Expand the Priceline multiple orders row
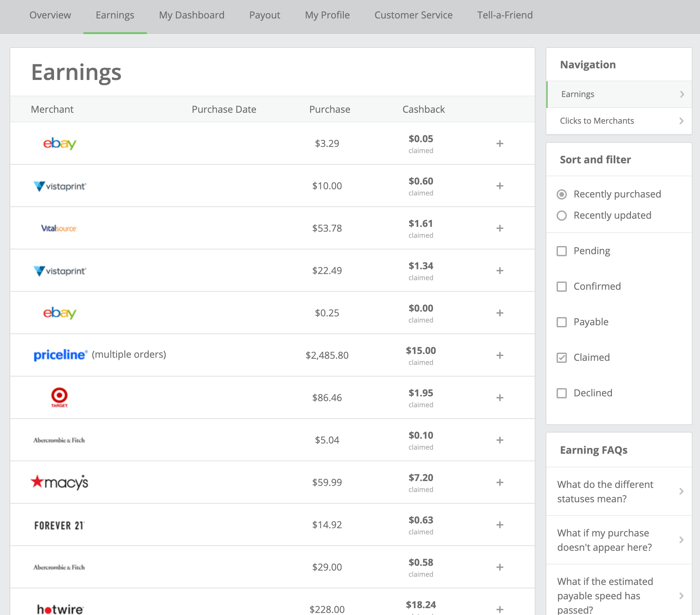 coord(500,355)
